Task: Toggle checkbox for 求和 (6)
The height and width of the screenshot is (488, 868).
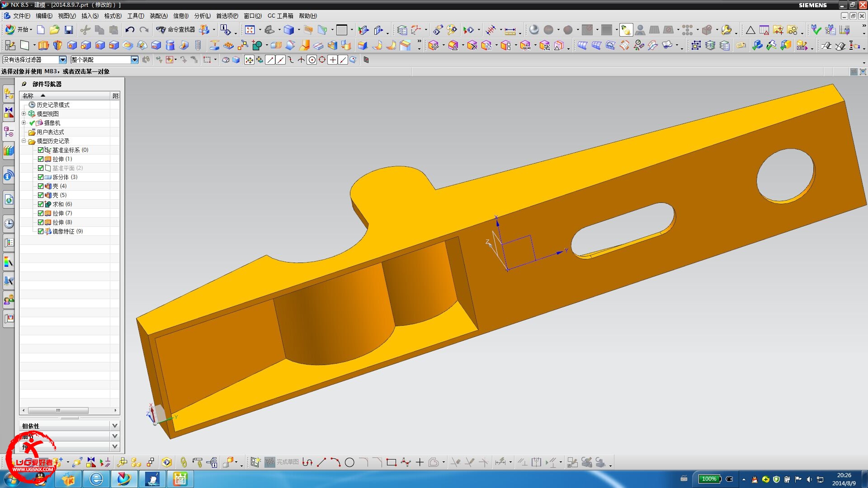Action: 41,204
